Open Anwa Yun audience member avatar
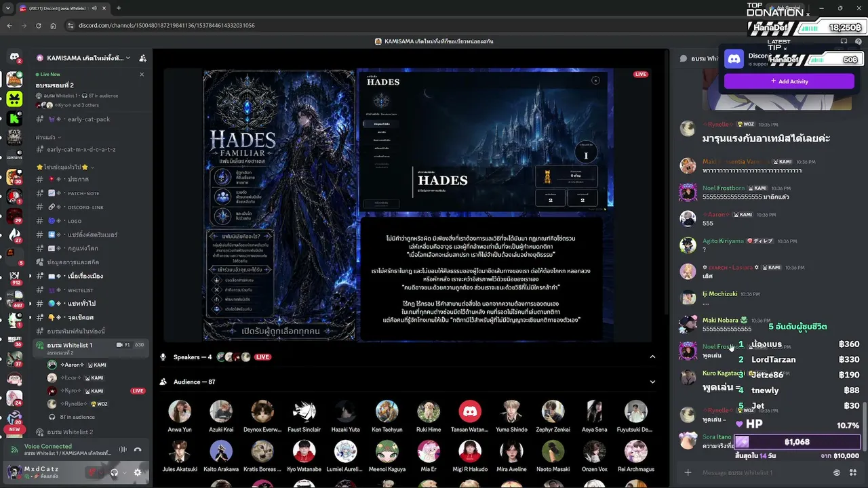Viewport: 868px width, 488px height. (x=180, y=411)
